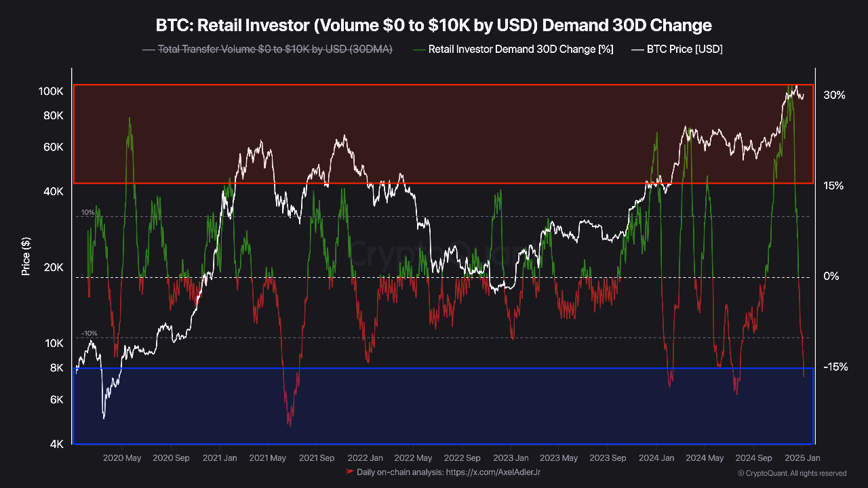Click the white BTC Price legend marker

[x=637, y=49]
